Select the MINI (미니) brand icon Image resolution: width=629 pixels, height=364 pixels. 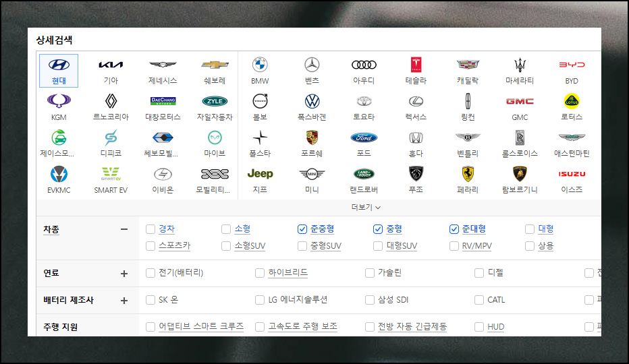point(312,174)
